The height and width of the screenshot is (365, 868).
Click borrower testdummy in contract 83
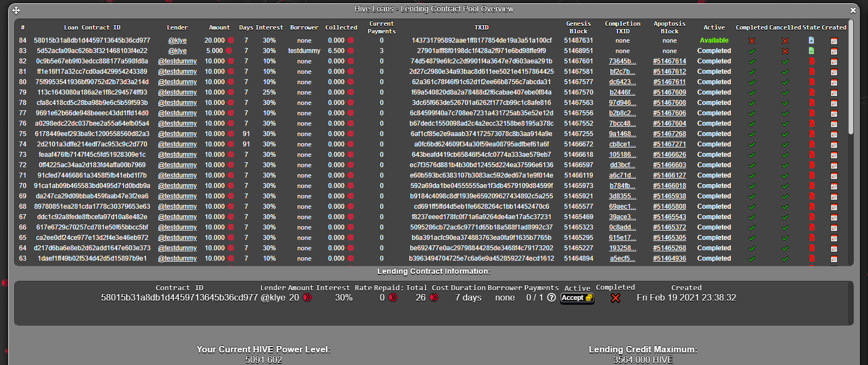tap(304, 51)
